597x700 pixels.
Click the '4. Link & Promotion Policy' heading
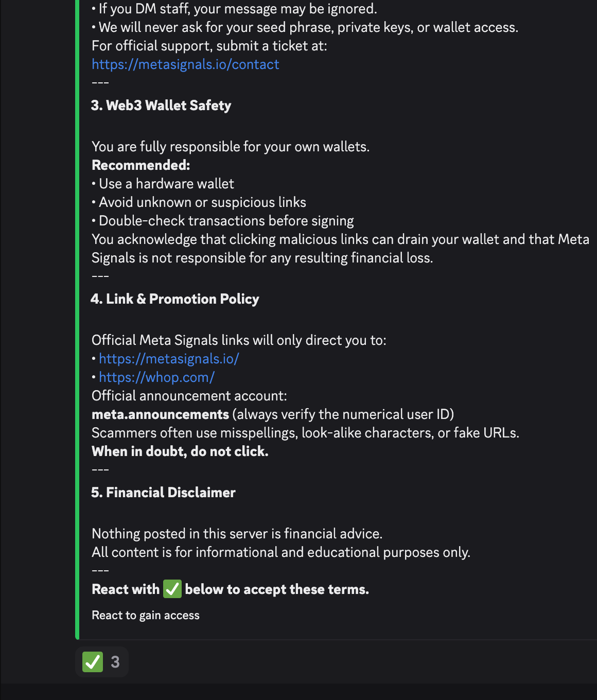pos(175,299)
